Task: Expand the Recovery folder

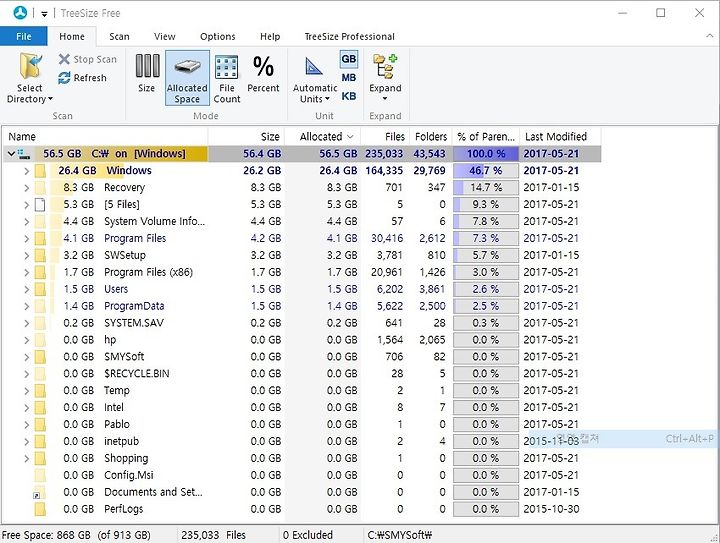Action: (x=26, y=188)
